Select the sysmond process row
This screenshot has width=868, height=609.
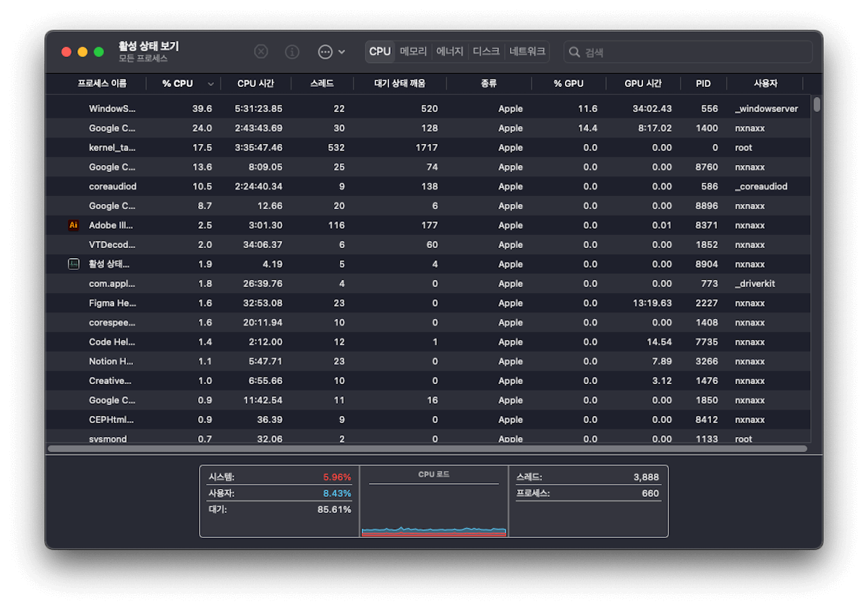428,437
